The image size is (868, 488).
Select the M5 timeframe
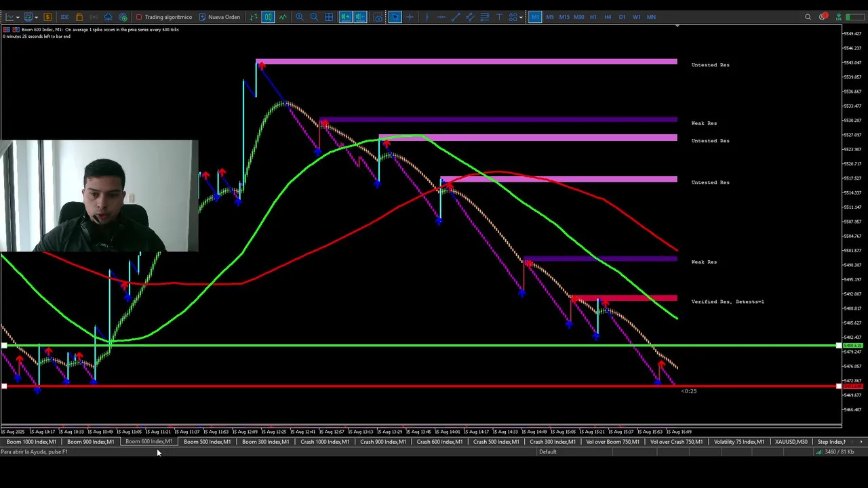pyautogui.click(x=550, y=17)
